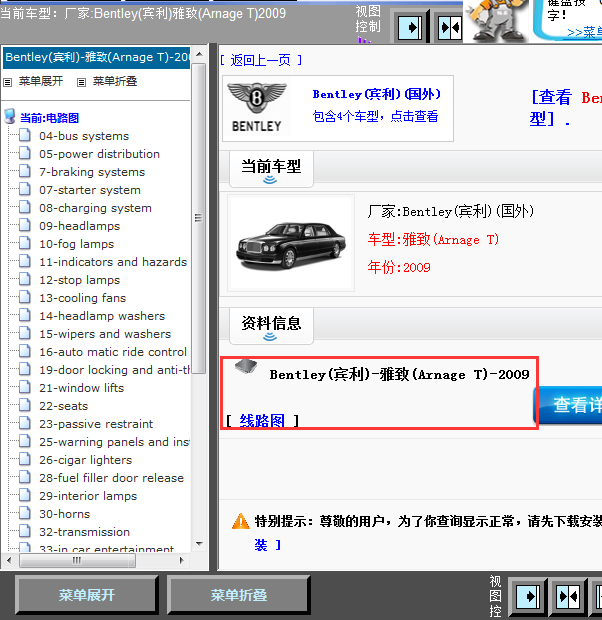Open 28-fuel filler door release diagram
602x620 pixels.
point(111,478)
